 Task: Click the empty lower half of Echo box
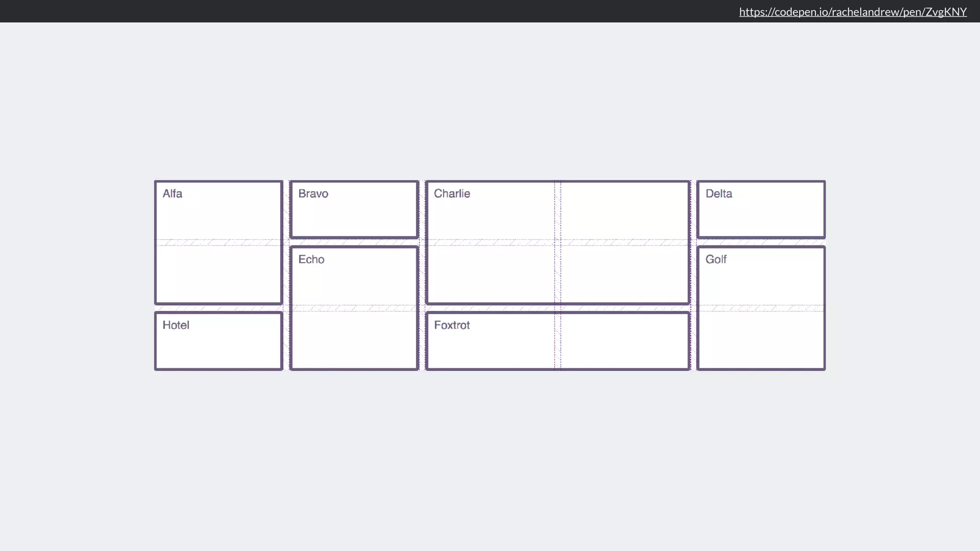tap(354, 340)
